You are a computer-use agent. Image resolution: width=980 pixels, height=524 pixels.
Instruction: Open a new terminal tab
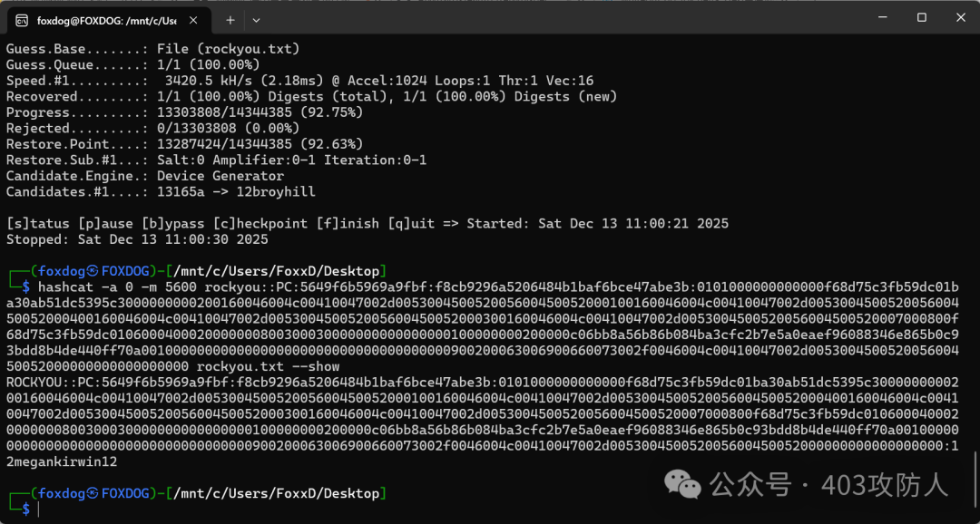230,19
